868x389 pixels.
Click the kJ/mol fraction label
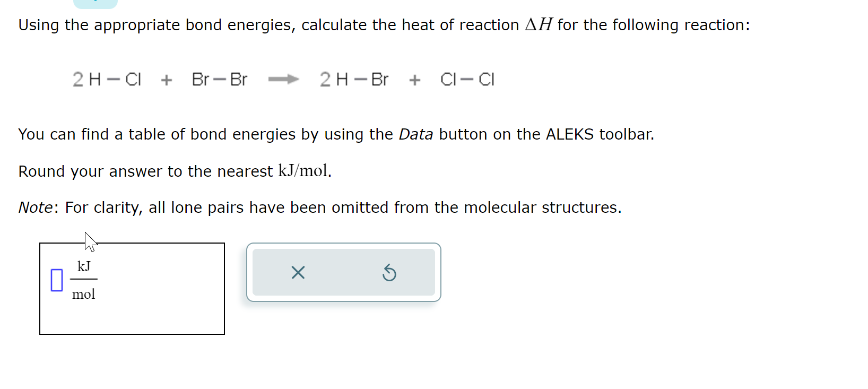(83, 280)
